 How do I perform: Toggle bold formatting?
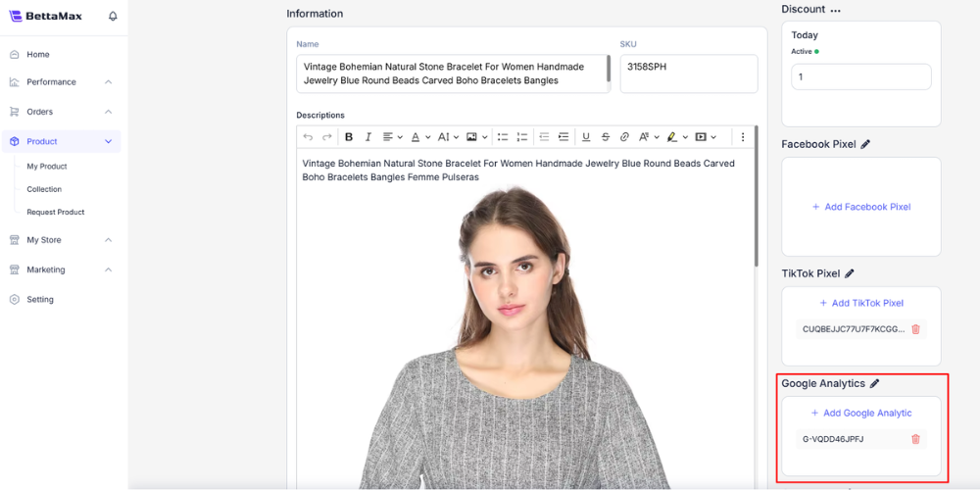click(349, 137)
